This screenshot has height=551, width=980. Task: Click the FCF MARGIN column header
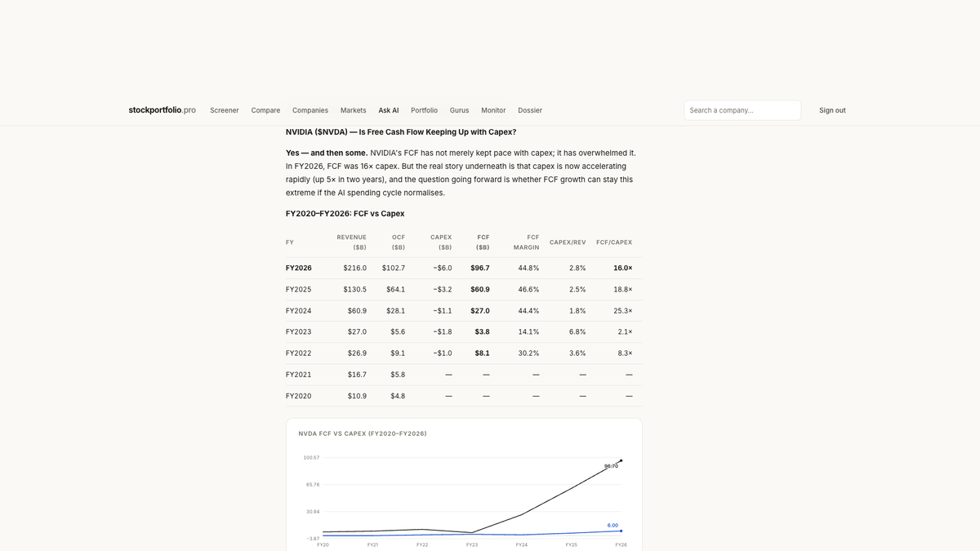(x=526, y=242)
